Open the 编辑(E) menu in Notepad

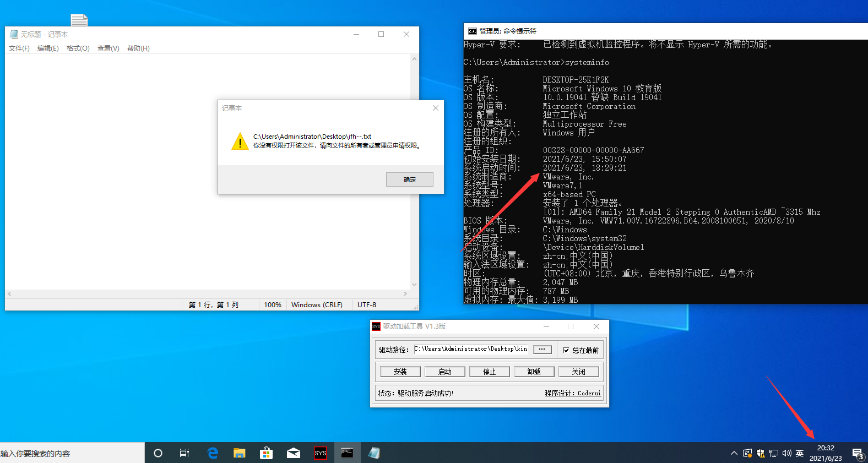click(x=48, y=48)
